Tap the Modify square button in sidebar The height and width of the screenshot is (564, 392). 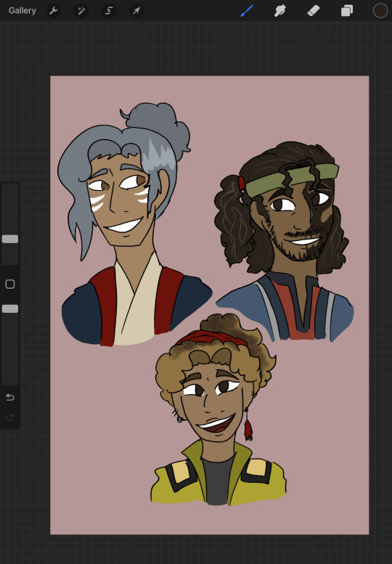[x=10, y=284]
